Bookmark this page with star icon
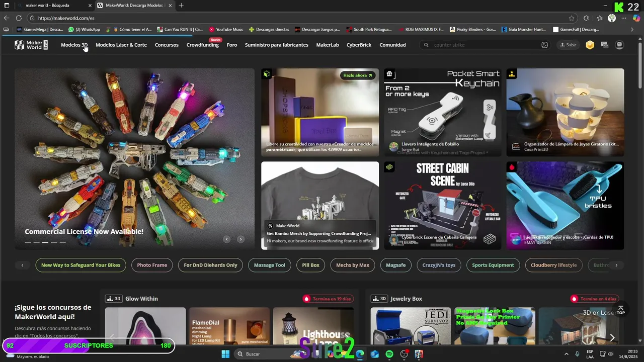 coord(572,18)
